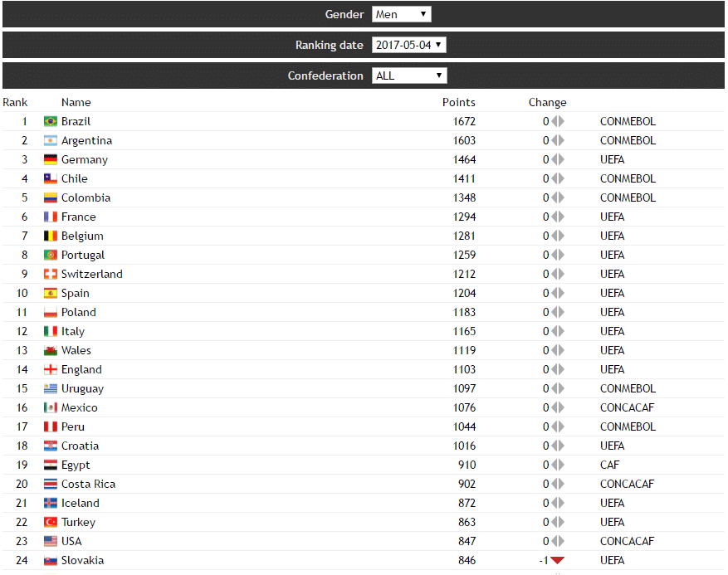Click the Peru flag icon

[50, 426]
